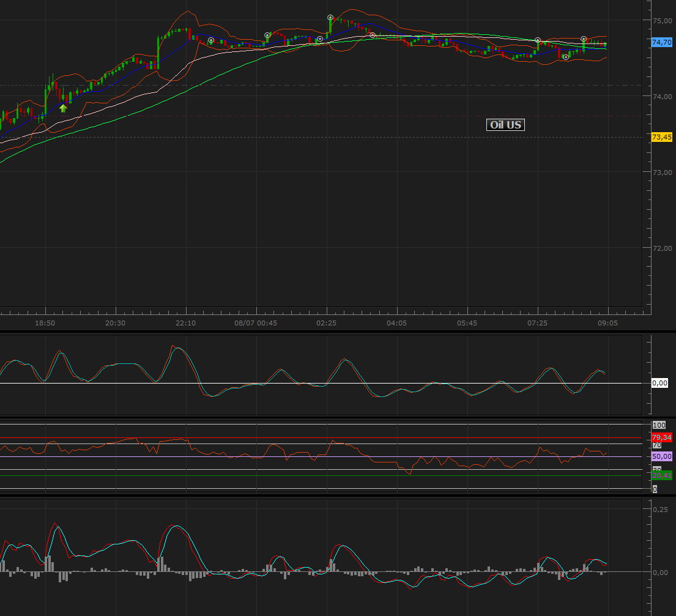Click the 73,00 price axis label
676x616 pixels.
click(663, 173)
